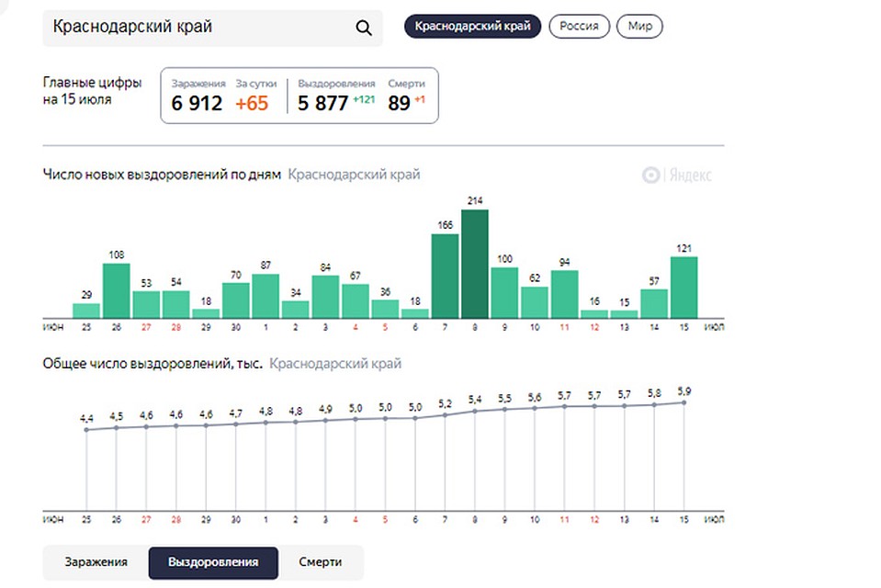
Task: Select the bar labeled 121 on July 15
Action: coord(683,287)
